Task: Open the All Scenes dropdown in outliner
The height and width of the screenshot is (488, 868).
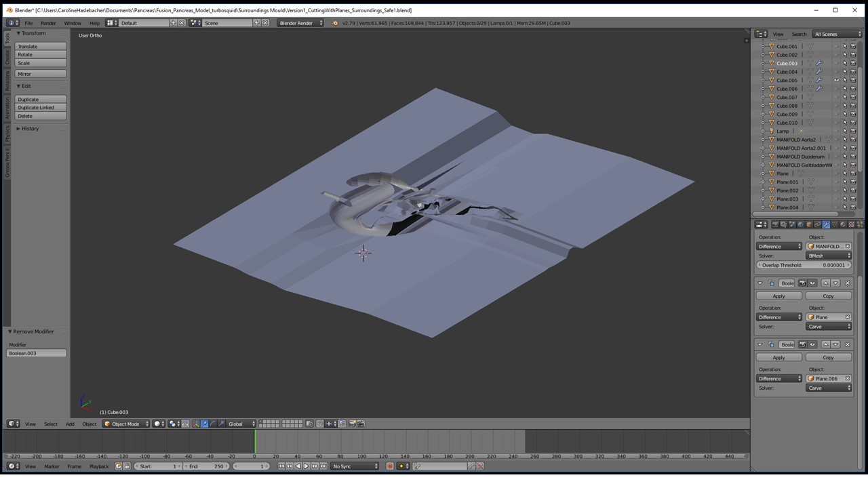Action: point(837,34)
